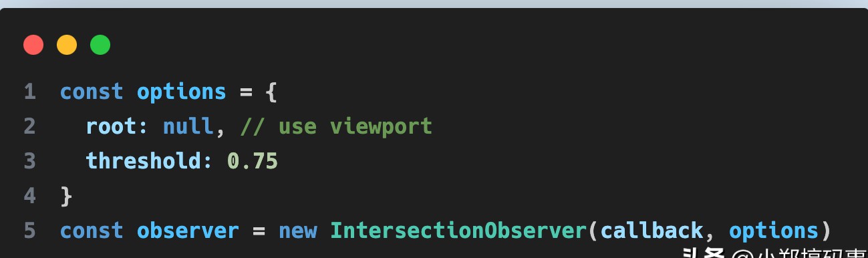The width and height of the screenshot is (868, 258).
Task: Click line number 3
Action: [x=29, y=161]
